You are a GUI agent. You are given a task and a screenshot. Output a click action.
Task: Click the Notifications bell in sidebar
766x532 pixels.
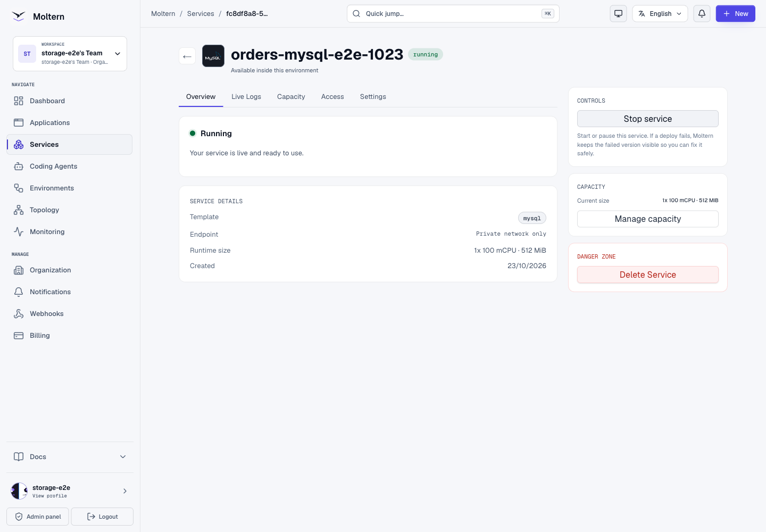pyautogui.click(x=19, y=292)
